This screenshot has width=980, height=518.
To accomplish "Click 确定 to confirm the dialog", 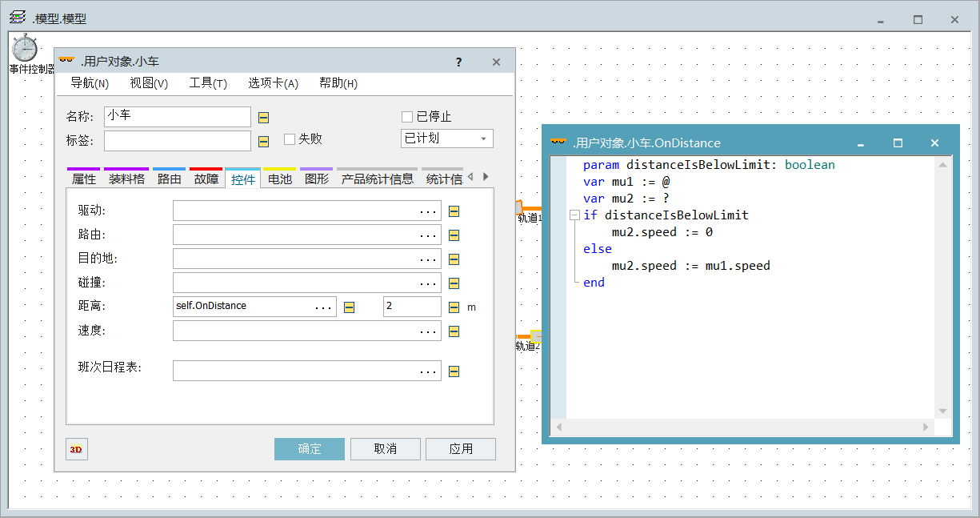I will tap(310, 449).
